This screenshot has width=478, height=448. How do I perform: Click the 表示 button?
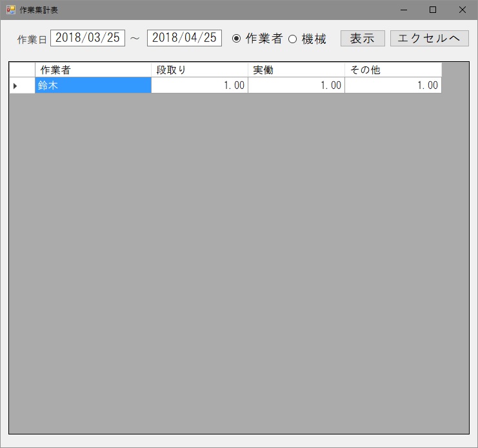363,39
